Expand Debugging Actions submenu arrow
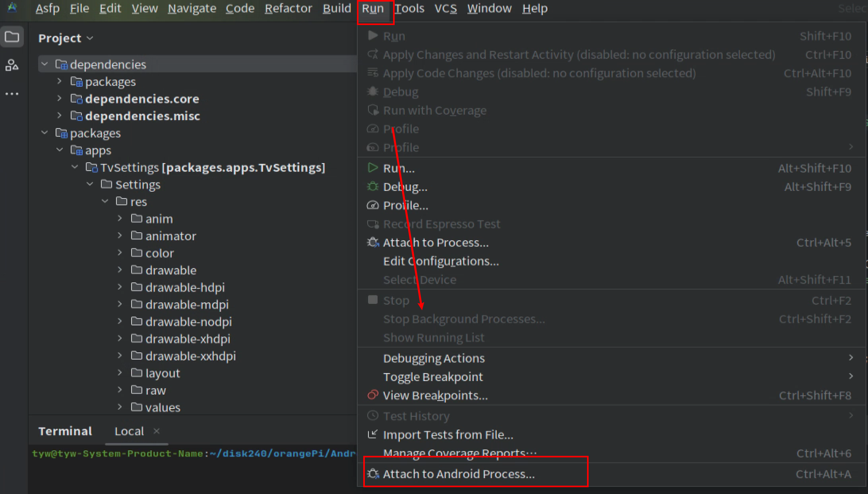 tap(851, 358)
